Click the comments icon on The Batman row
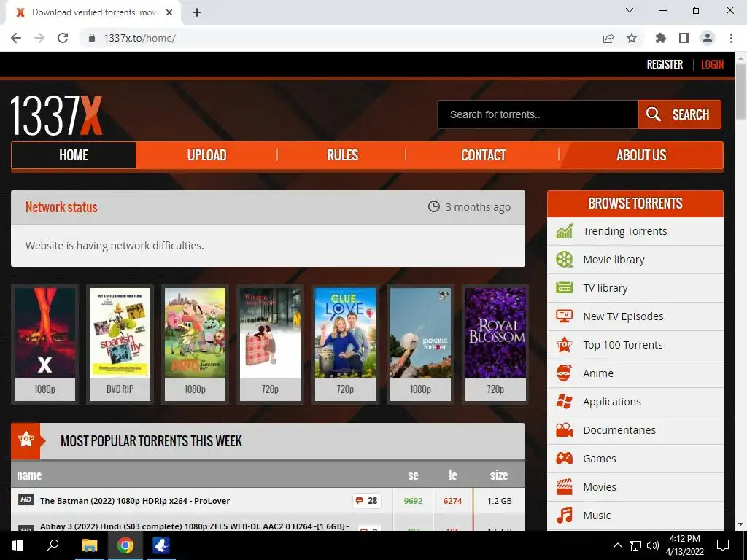Screen dimensions: 747x560 [359, 501]
